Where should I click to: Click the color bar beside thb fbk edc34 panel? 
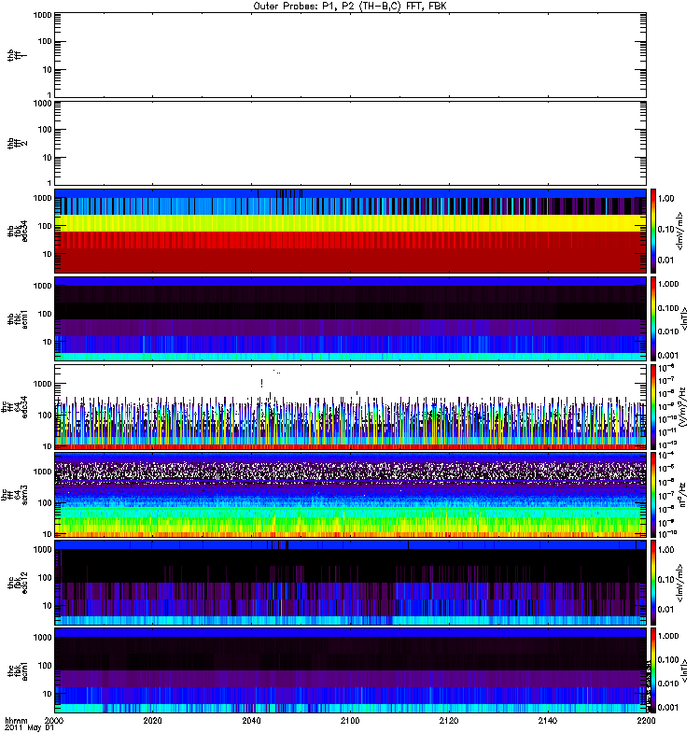point(653,231)
